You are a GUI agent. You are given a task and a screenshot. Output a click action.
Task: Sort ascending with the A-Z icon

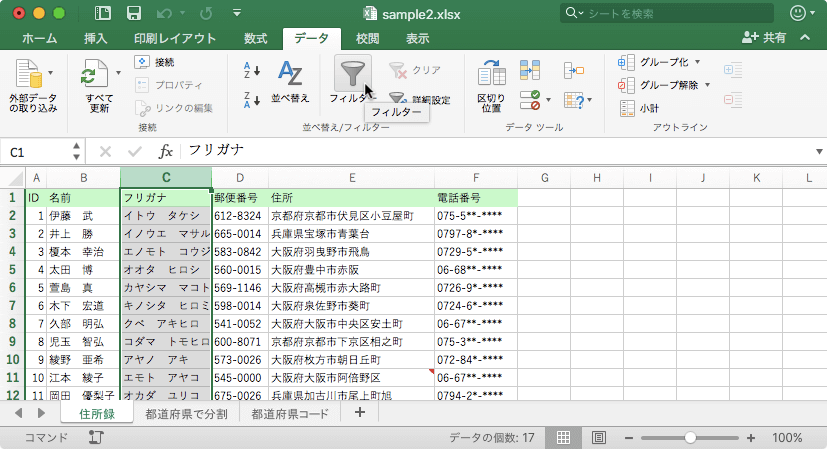coord(252,70)
